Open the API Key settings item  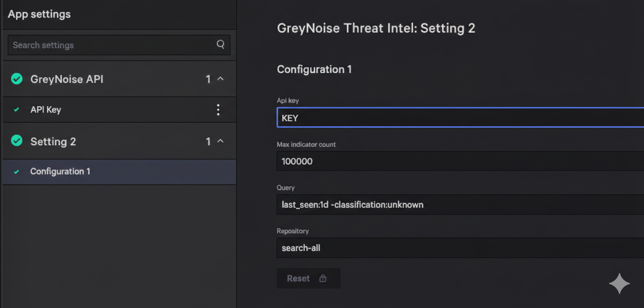coord(45,110)
